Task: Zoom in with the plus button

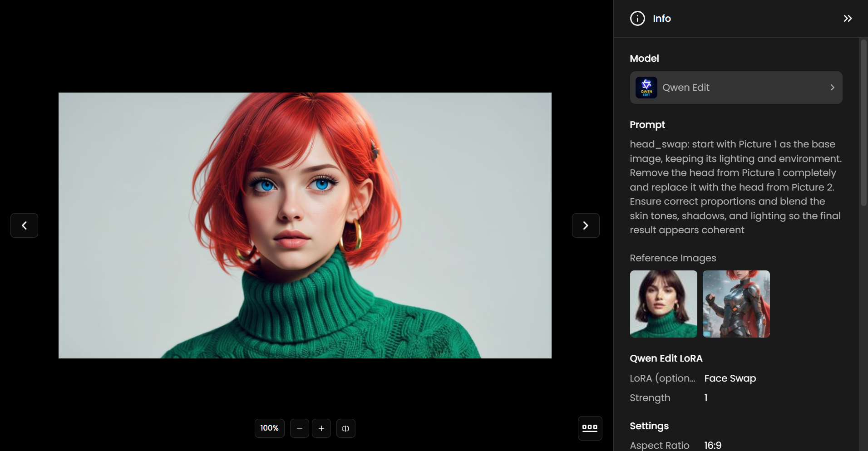Action: (x=321, y=428)
